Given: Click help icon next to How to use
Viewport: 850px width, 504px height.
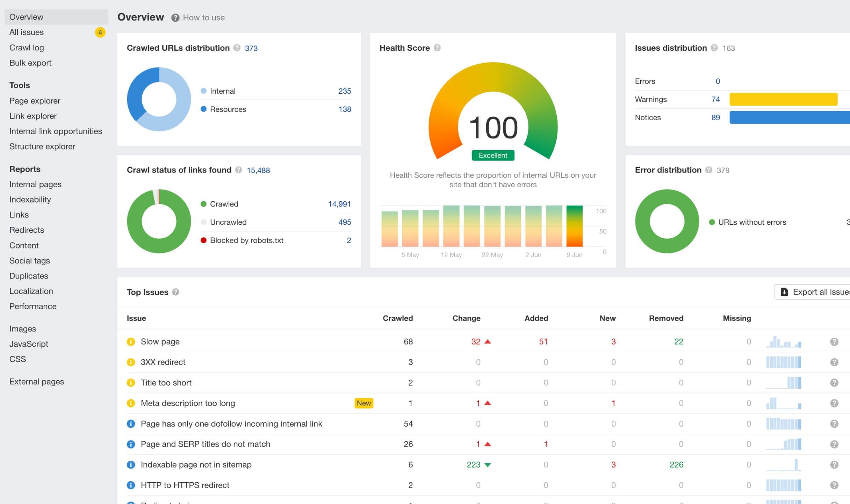Looking at the screenshot, I should [175, 17].
